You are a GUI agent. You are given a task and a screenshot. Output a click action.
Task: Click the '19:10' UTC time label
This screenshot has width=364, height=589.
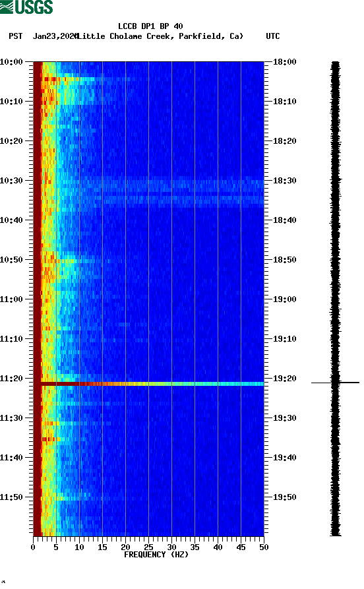pyautogui.click(x=285, y=339)
